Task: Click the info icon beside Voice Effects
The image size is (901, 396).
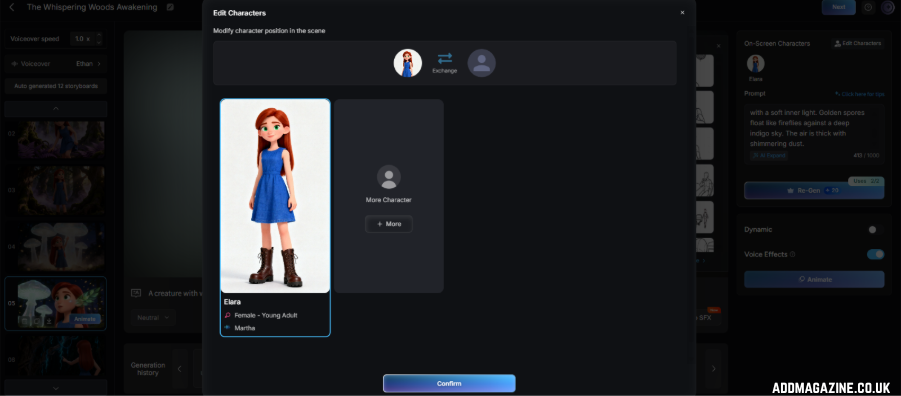Action: click(793, 255)
